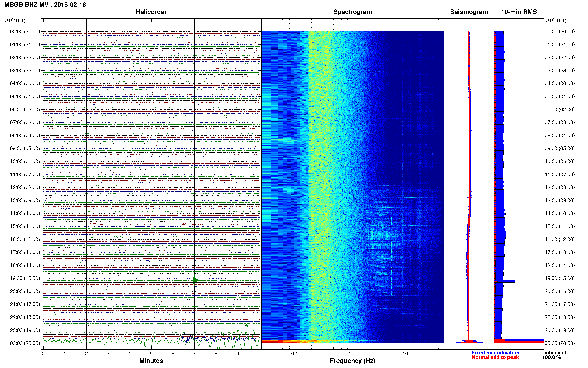Click the '10' tick on the Frequency axis
Screen dimensions: 588x368
405,354
